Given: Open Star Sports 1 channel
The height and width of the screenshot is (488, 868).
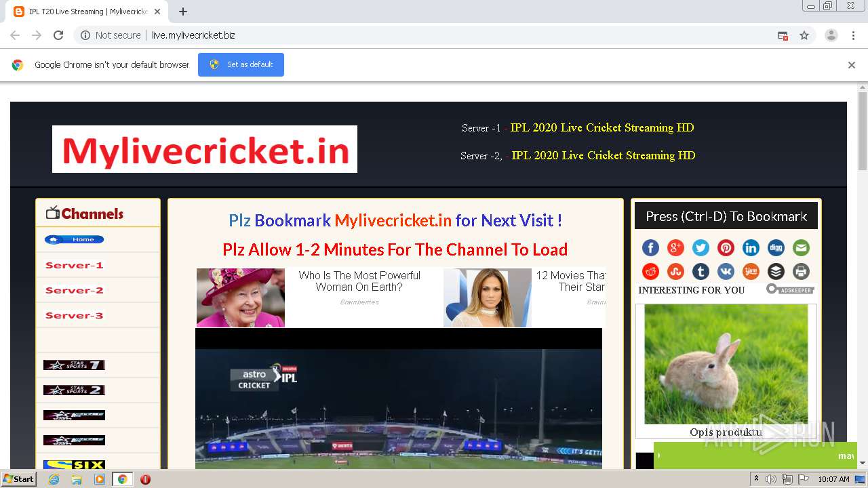Looking at the screenshot, I should tap(74, 365).
